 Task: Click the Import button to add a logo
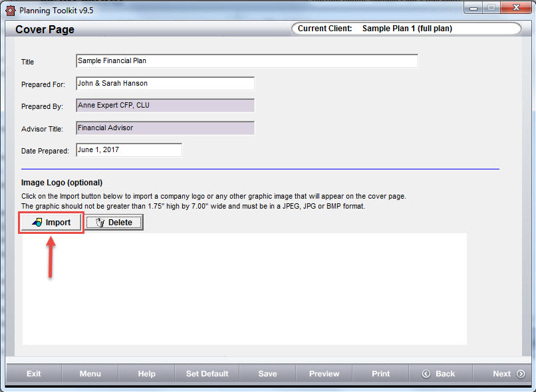[x=51, y=223]
